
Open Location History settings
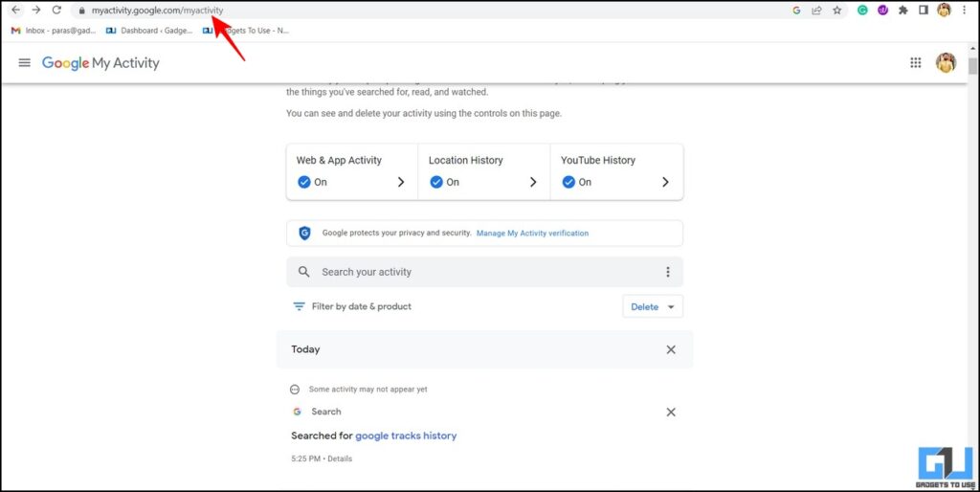point(483,172)
